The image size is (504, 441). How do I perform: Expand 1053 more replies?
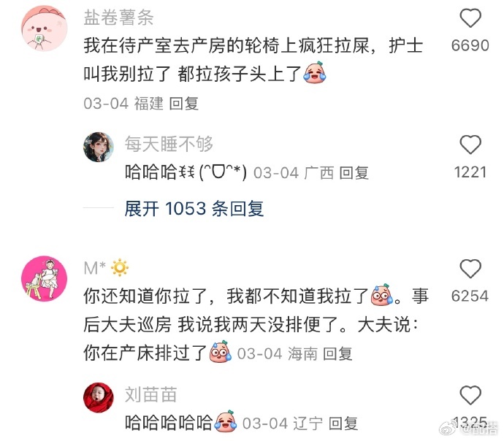(194, 209)
